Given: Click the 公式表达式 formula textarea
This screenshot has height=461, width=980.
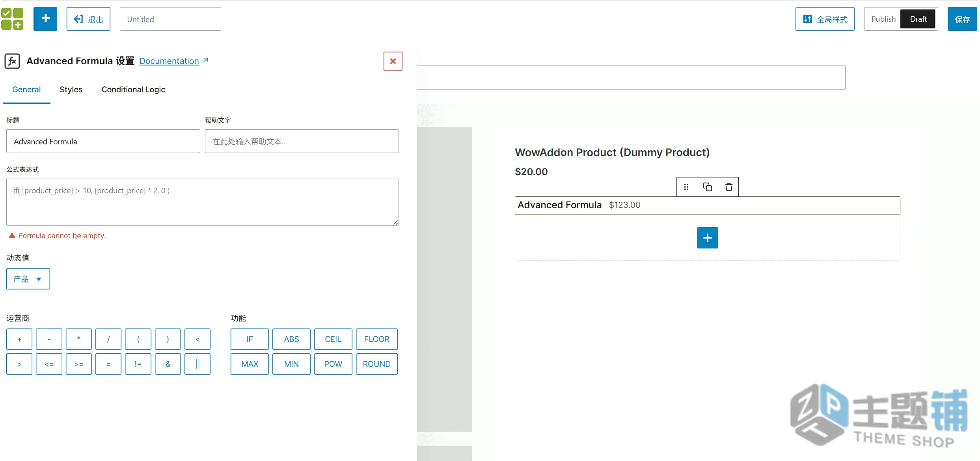Looking at the screenshot, I should (203, 202).
